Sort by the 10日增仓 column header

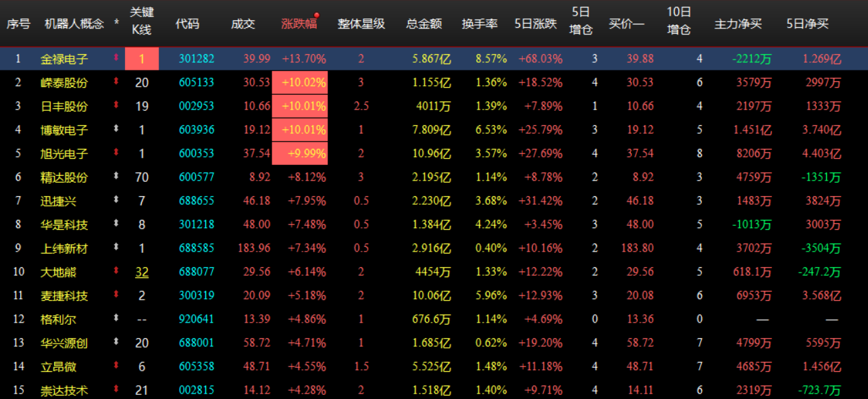click(x=679, y=21)
